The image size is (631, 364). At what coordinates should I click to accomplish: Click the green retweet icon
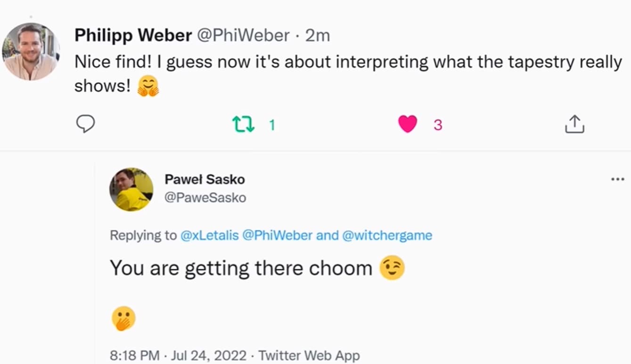pyautogui.click(x=243, y=124)
